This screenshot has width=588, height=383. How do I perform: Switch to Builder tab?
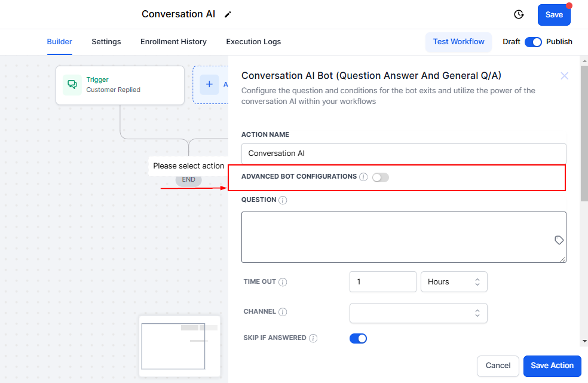tap(60, 42)
